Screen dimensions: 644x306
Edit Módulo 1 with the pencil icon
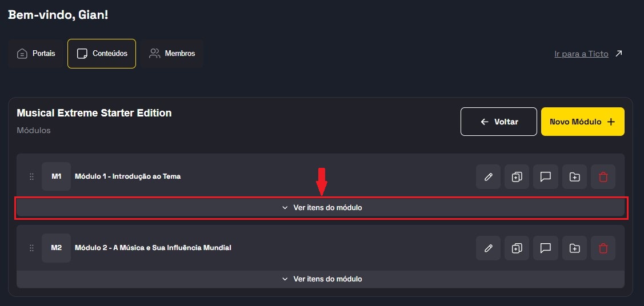pos(488,177)
